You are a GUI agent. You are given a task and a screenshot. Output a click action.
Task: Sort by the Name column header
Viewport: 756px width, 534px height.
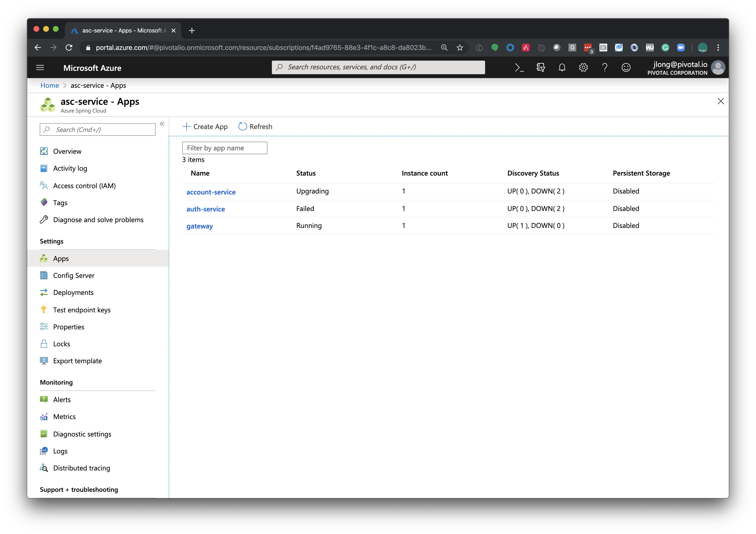(200, 173)
